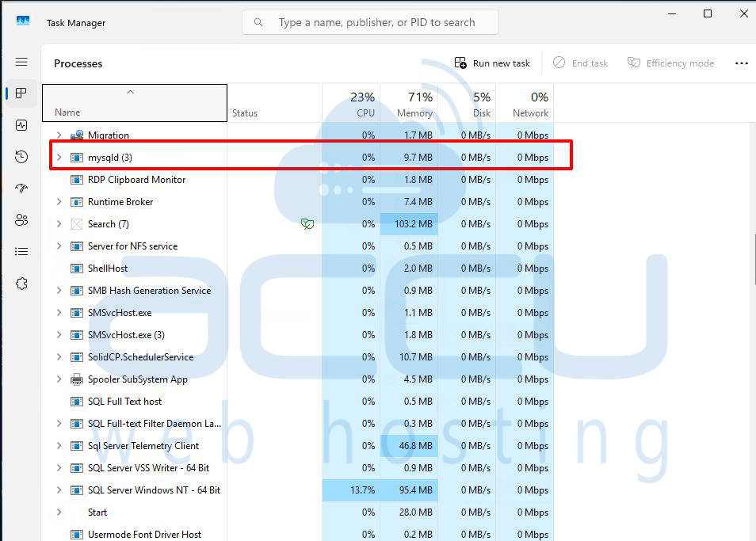Click the SQL Full Text host icon
This screenshot has width=756, height=541.
pyautogui.click(x=77, y=402)
